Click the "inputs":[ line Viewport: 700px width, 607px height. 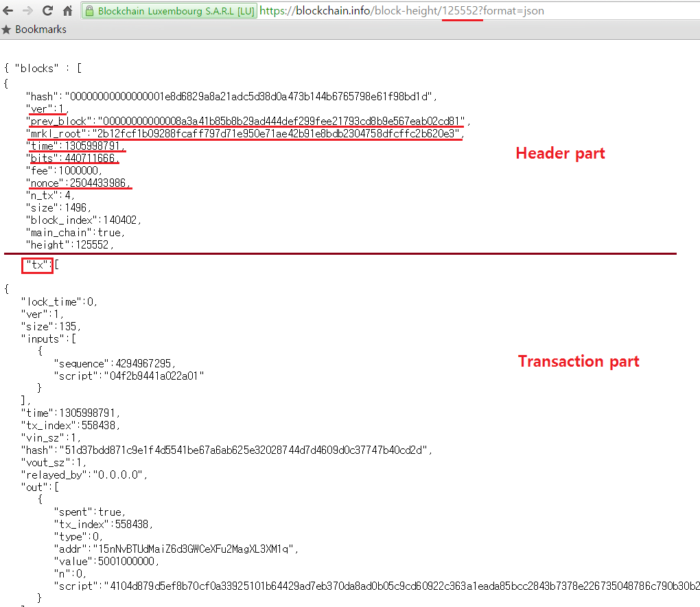49,339
